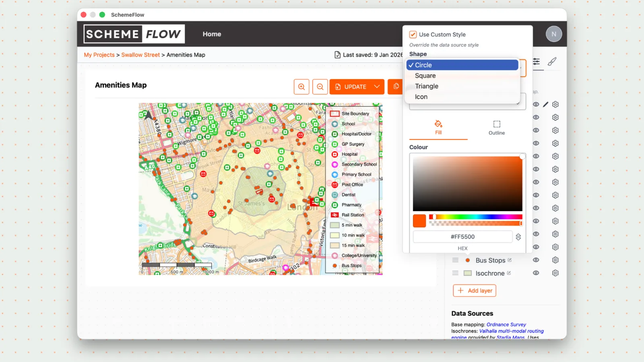644x362 pixels.
Task: Zoom in on the Amenities Map
Action: click(301, 86)
